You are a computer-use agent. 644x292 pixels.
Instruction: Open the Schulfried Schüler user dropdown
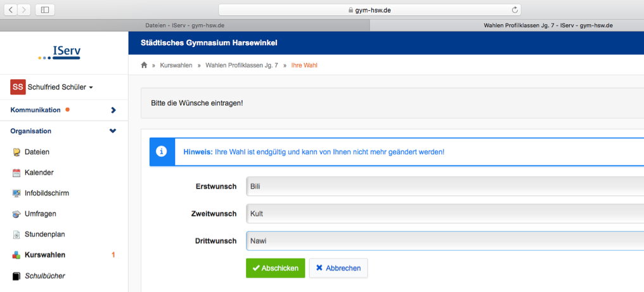(52, 87)
